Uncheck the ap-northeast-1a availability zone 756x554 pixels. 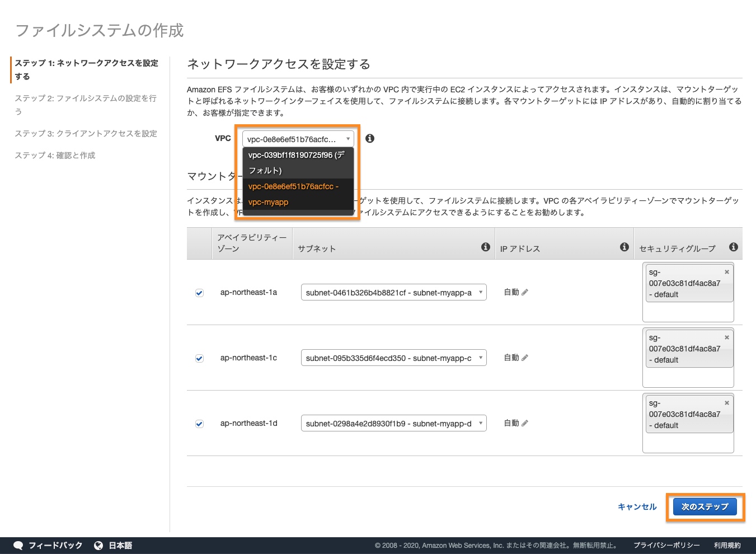point(199,293)
